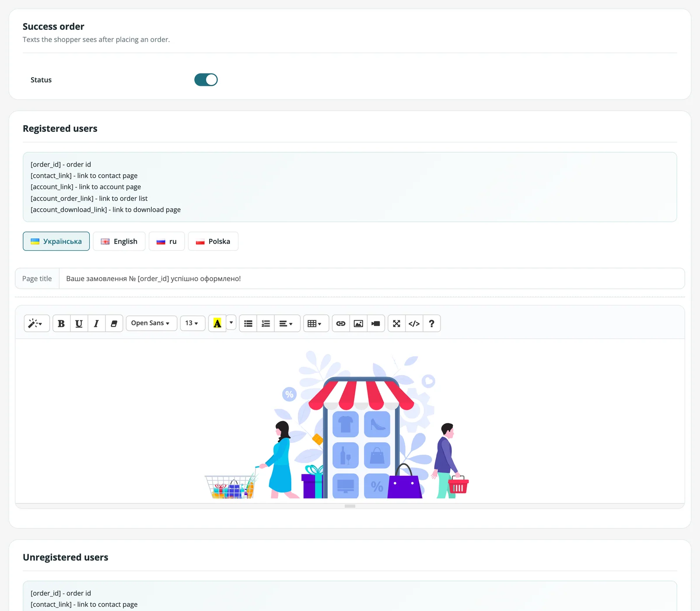Click the 'Unregistered users' heading
Screen dimensions: 700x611
(x=66, y=557)
